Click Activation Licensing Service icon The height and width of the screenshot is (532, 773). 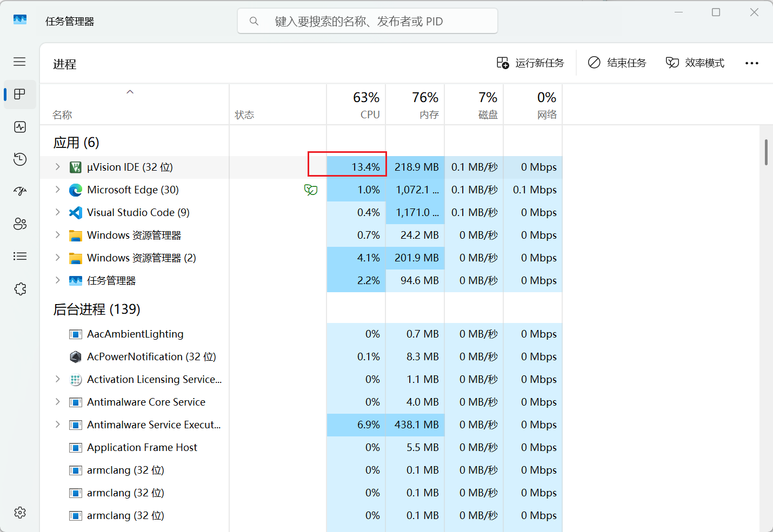(x=76, y=380)
